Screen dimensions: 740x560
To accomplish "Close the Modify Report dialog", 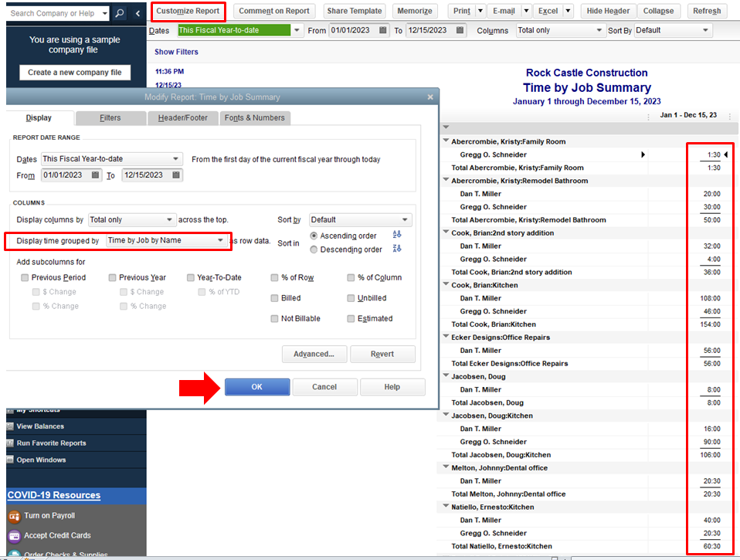I will click(x=430, y=97).
